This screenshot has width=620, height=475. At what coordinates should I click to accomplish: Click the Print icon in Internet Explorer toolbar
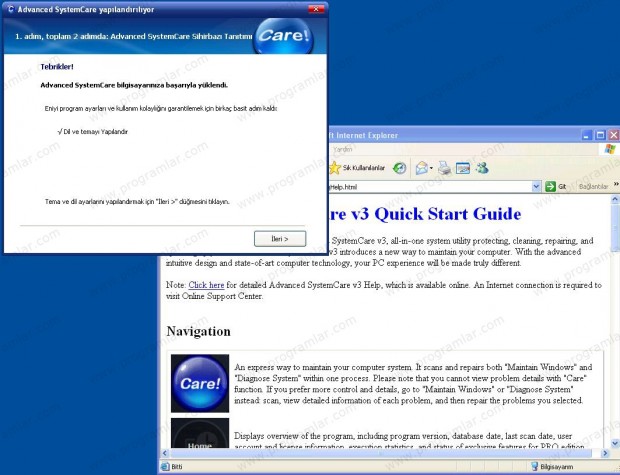[445, 168]
